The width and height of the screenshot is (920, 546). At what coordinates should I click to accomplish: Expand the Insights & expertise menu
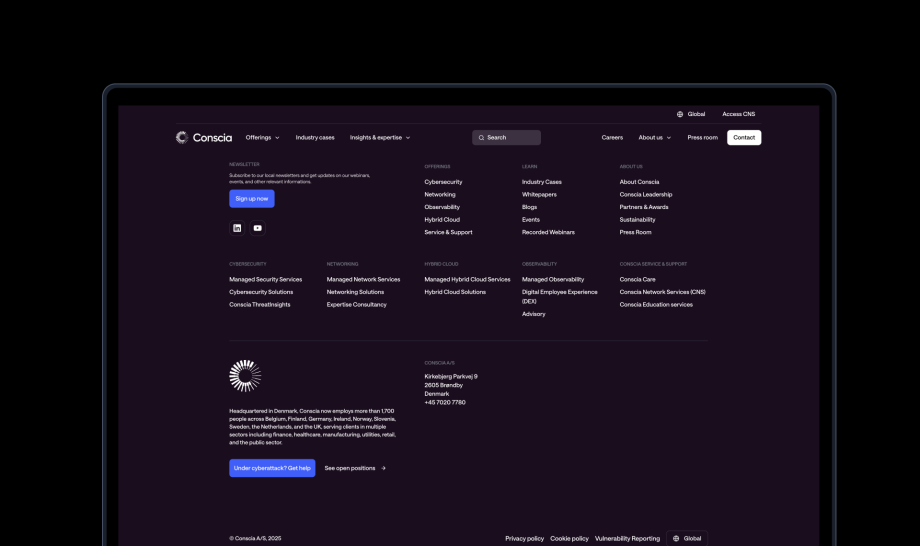379,137
